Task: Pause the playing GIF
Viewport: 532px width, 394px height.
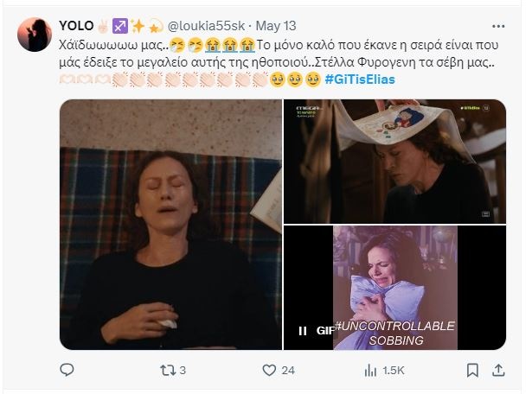Action: click(x=303, y=330)
